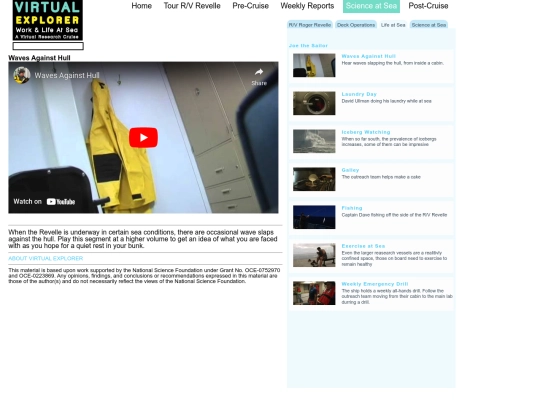Viewport: 540px width, 405px height.
Task: Open the Weekly Reports menu
Action: tap(307, 6)
